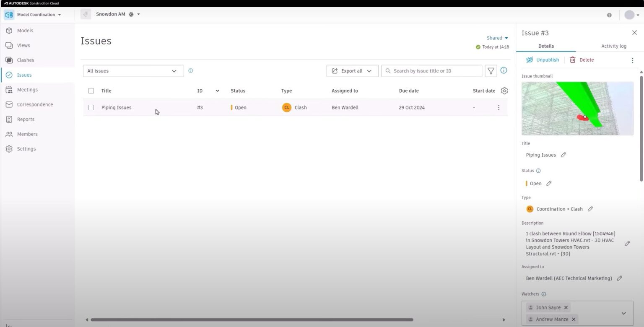Image resolution: width=644 pixels, height=327 pixels.
Task: Open the filter icon next to issue search
Action: click(x=491, y=70)
